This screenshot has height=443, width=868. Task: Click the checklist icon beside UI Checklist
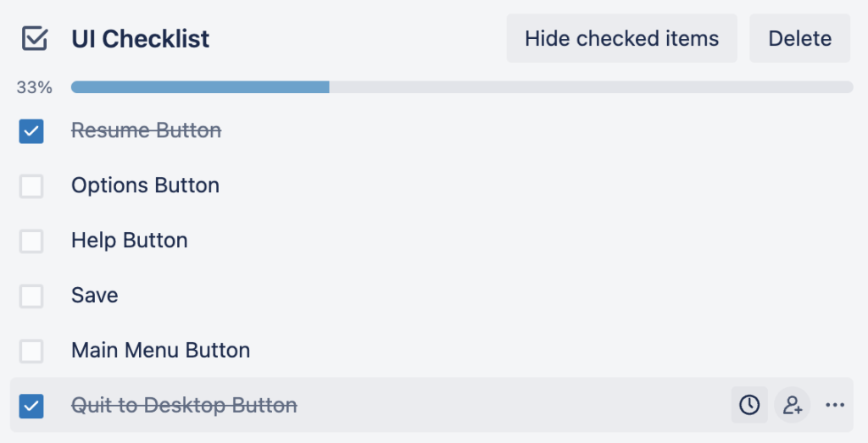point(35,39)
